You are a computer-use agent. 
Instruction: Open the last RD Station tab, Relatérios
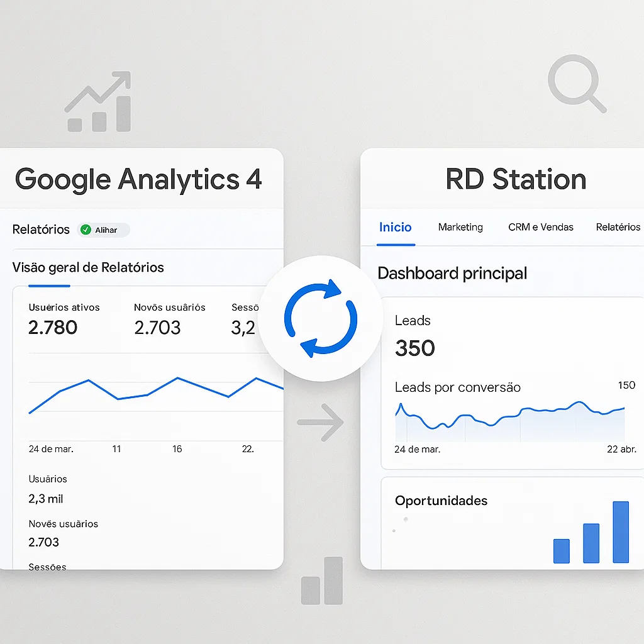point(618,227)
